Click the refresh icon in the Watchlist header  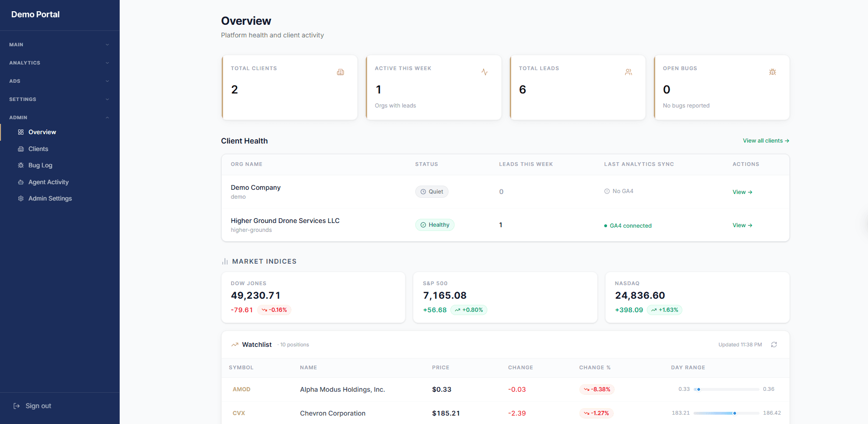pos(774,345)
